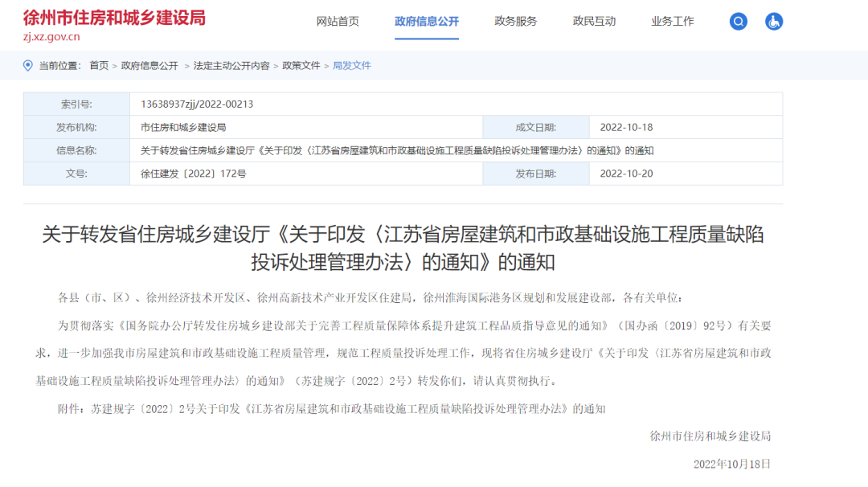Click the paragraph starting 为贯彻落实《国务院办公厅

[x=403, y=353]
